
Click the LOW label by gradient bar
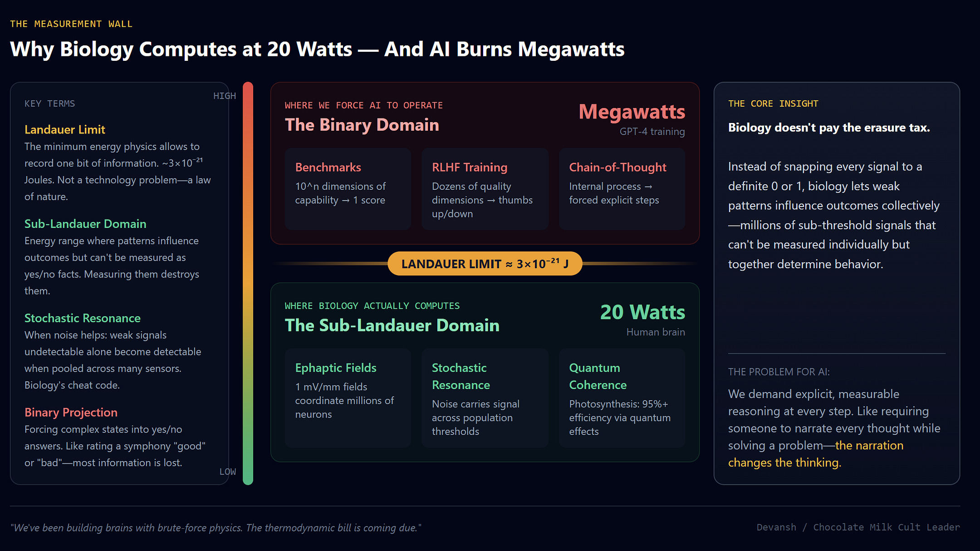pos(228,472)
